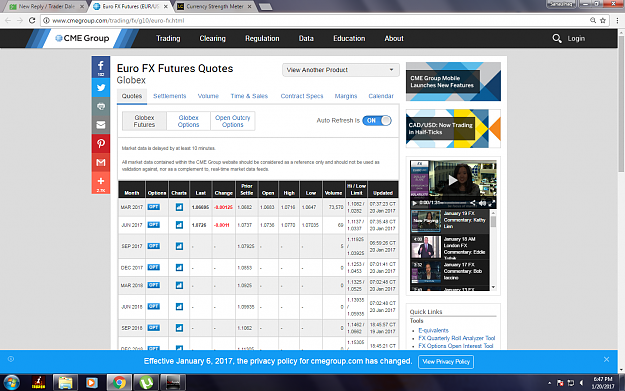Open chart for JUN 2017 contract
This screenshot has height=391, width=625.
(x=179, y=225)
